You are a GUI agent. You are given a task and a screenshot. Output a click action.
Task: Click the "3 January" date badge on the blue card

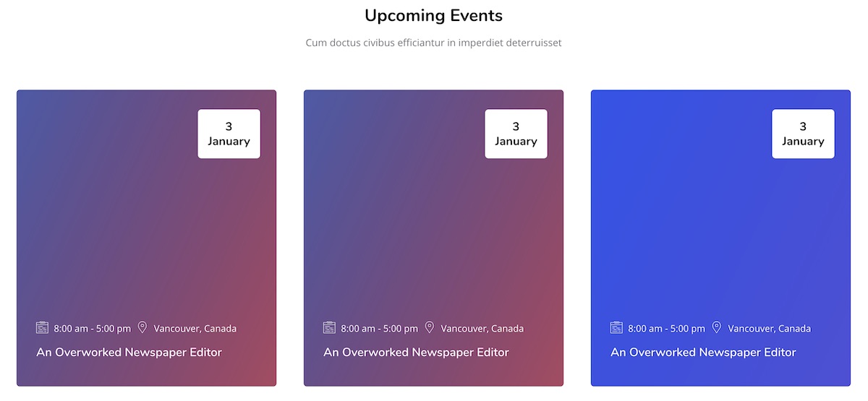tap(803, 134)
